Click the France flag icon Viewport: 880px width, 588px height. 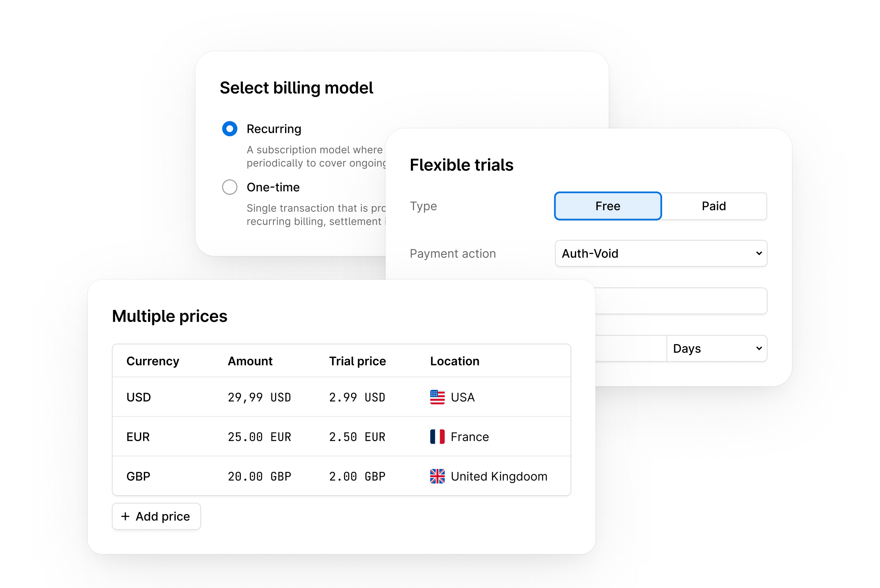pyautogui.click(x=437, y=436)
